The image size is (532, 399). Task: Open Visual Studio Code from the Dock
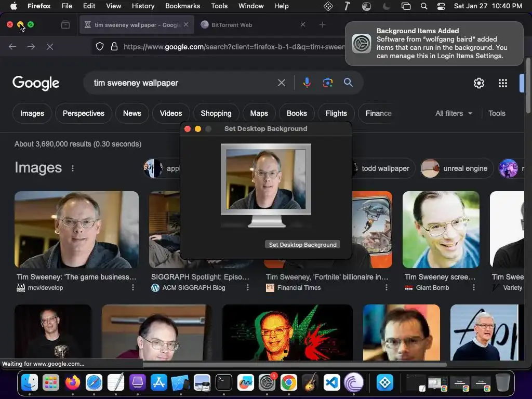pyautogui.click(x=331, y=383)
